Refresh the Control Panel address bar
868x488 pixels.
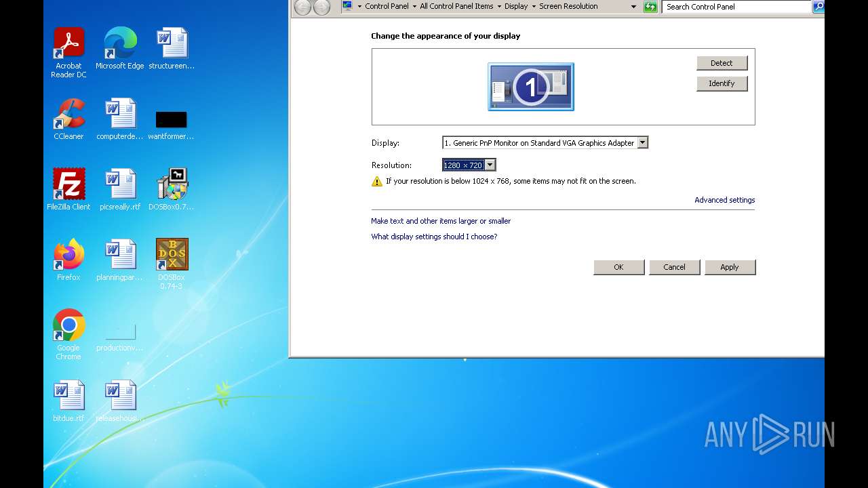[x=650, y=7]
